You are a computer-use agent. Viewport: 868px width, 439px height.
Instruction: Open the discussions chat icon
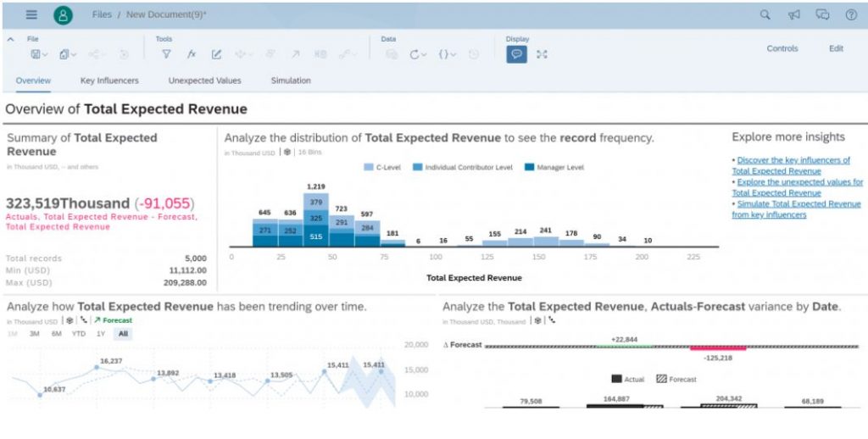821,14
